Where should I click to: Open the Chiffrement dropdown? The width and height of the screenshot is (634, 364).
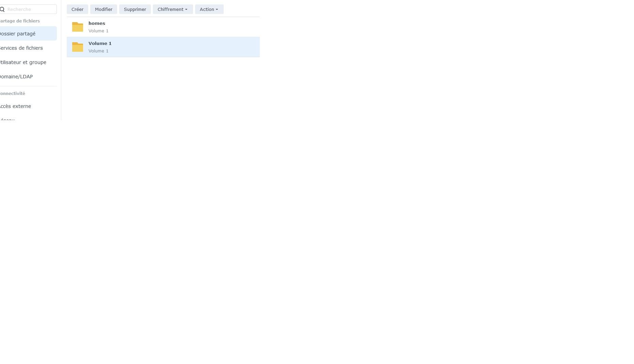pyautogui.click(x=173, y=9)
